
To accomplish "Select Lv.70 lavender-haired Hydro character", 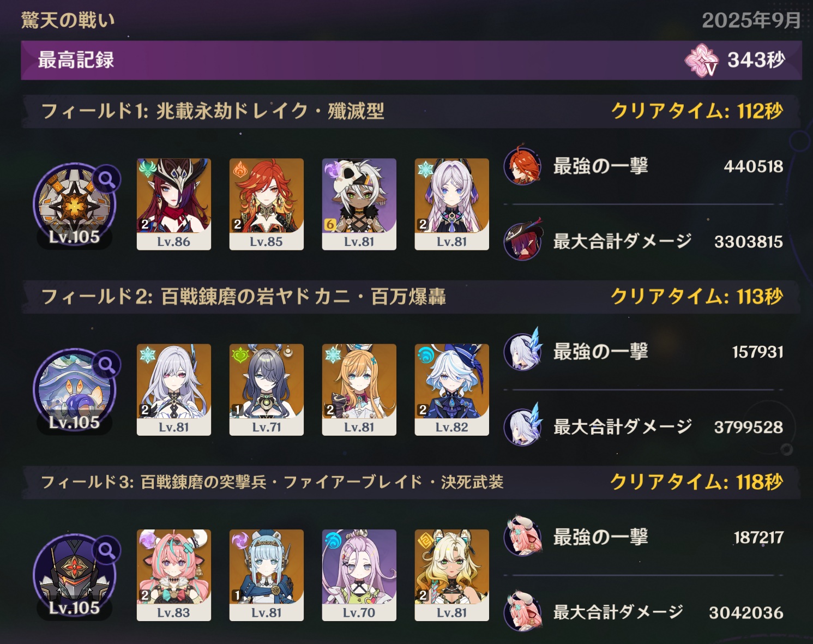I will click(359, 575).
